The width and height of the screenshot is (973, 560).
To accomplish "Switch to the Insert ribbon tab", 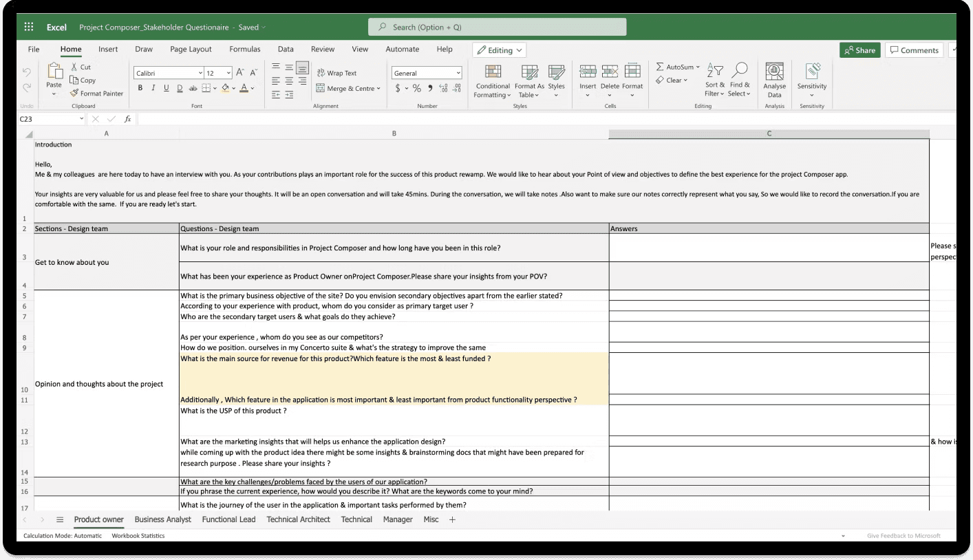I will 108,49.
